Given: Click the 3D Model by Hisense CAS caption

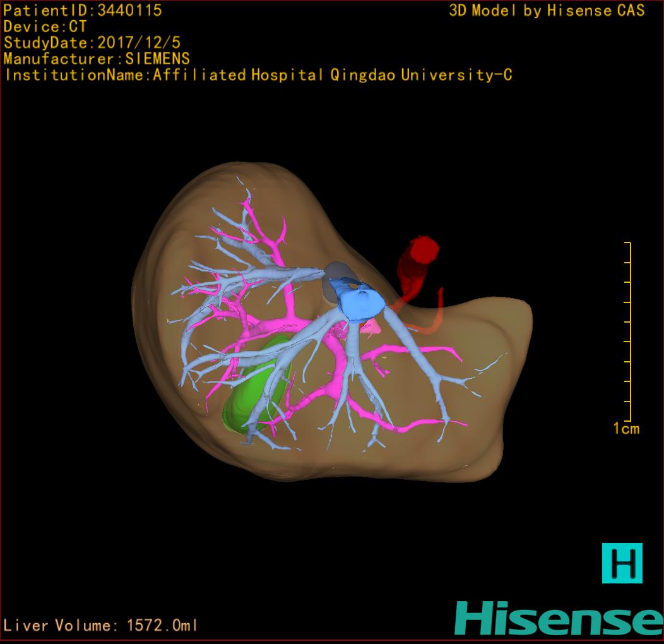Looking at the screenshot, I should 547,10.
